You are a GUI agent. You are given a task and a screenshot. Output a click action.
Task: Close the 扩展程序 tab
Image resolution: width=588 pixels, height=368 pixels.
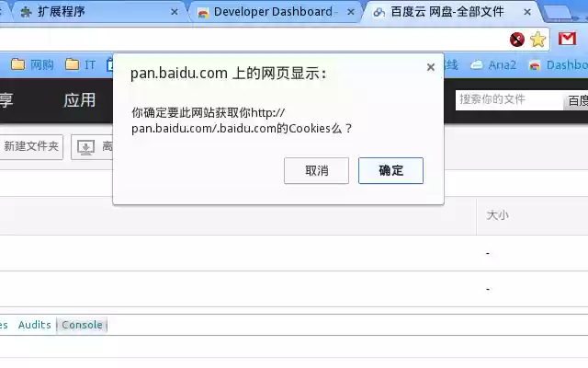click(x=175, y=12)
